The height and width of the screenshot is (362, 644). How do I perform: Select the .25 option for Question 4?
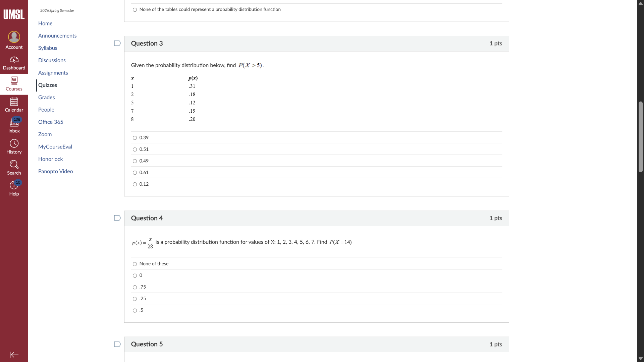click(x=135, y=299)
